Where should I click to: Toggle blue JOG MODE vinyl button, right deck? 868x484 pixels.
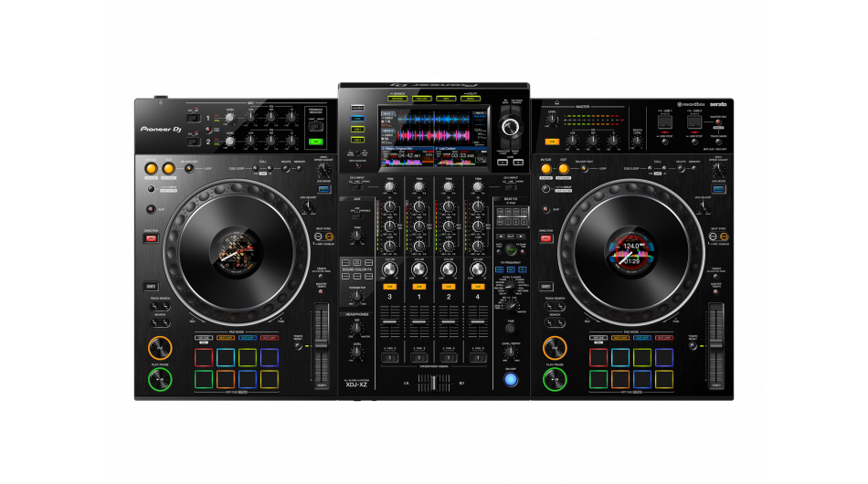pyautogui.click(x=718, y=189)
